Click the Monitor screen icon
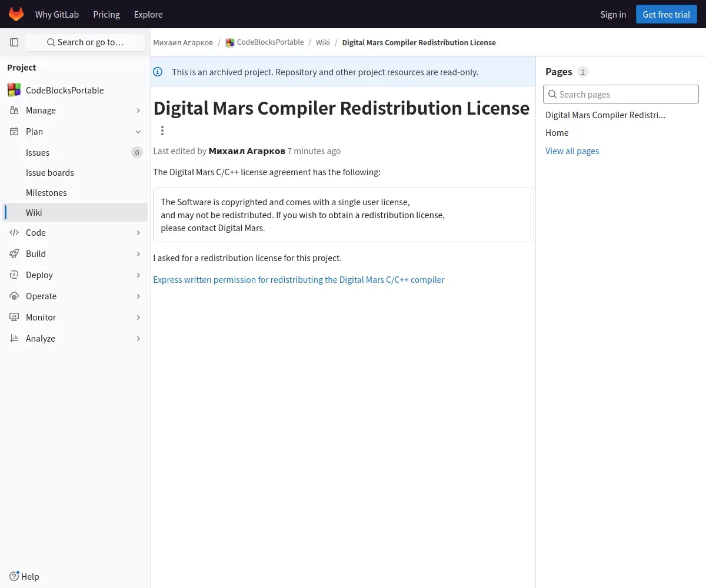This screenshot has height=588, width=706. (x=14, y=318)
